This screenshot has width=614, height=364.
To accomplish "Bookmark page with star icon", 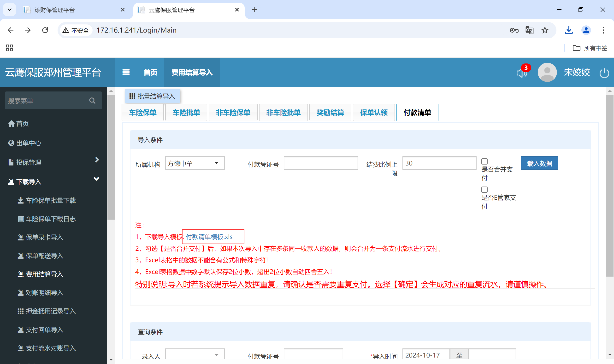I will [545, 30].
